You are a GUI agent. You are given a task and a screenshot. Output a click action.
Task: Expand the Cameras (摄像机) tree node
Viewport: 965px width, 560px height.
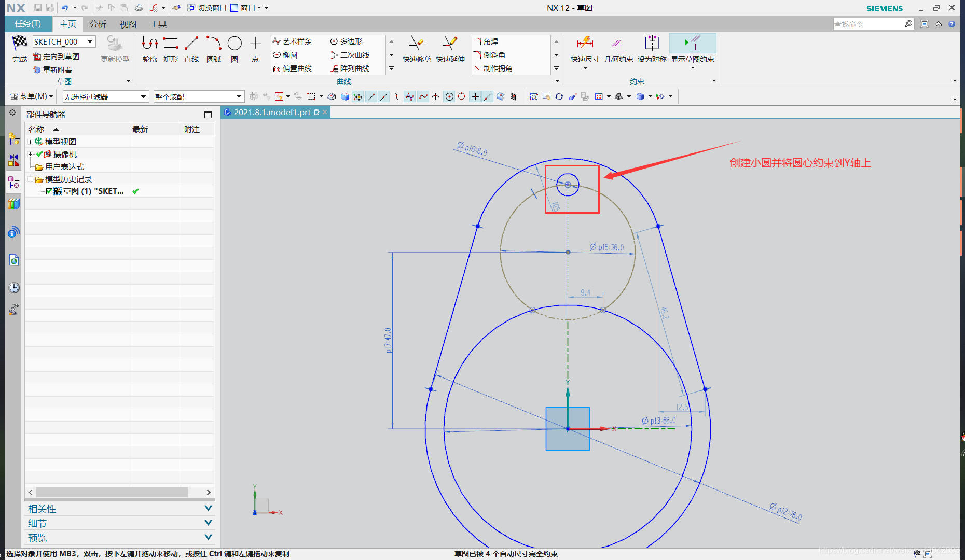[x=30, y=154]
